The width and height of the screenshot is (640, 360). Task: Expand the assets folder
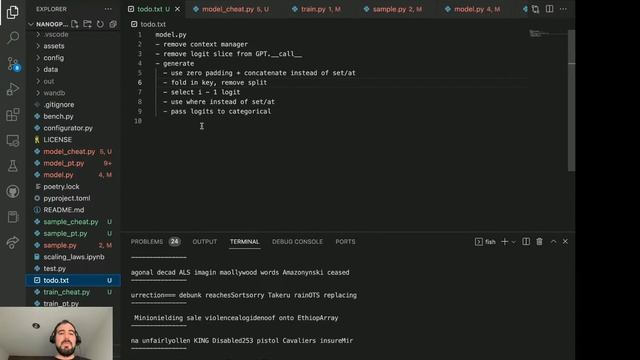73,46
